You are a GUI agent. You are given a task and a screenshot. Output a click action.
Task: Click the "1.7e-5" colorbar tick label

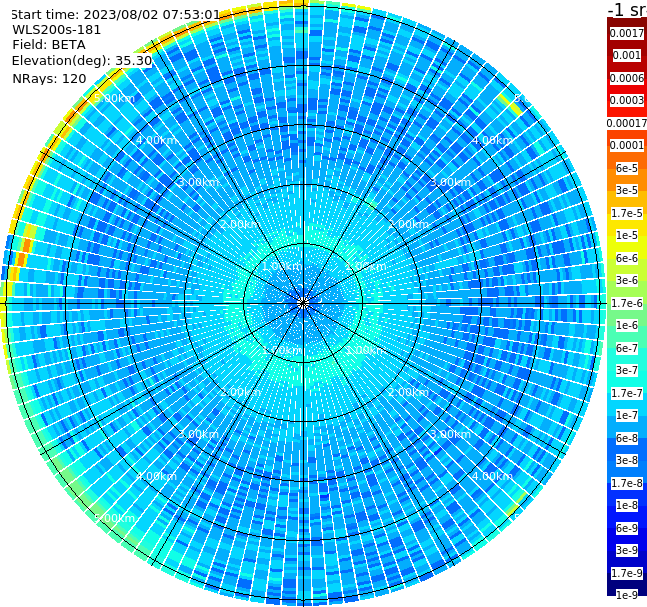tap(627, 213)
